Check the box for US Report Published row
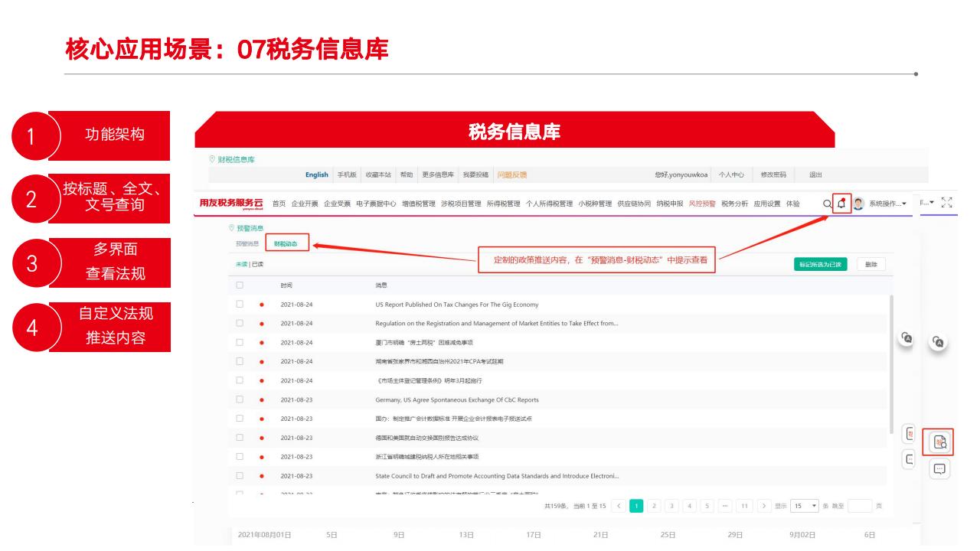Screen dimensions: 980x551 [x=240, y=305]
